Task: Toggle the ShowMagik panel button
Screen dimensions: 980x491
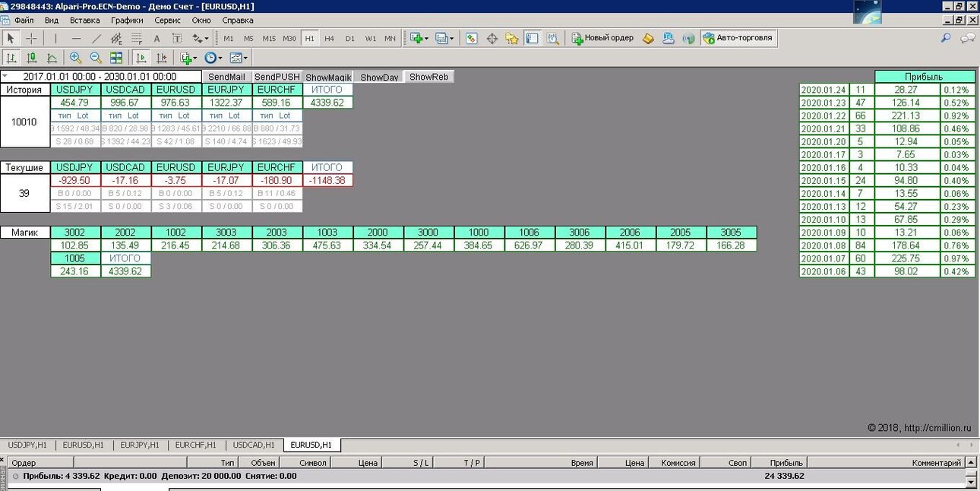Action: 328,77
